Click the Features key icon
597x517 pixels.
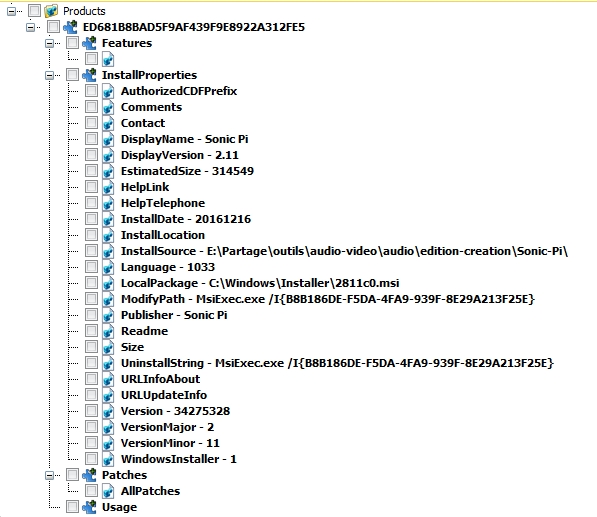(89, 43)
